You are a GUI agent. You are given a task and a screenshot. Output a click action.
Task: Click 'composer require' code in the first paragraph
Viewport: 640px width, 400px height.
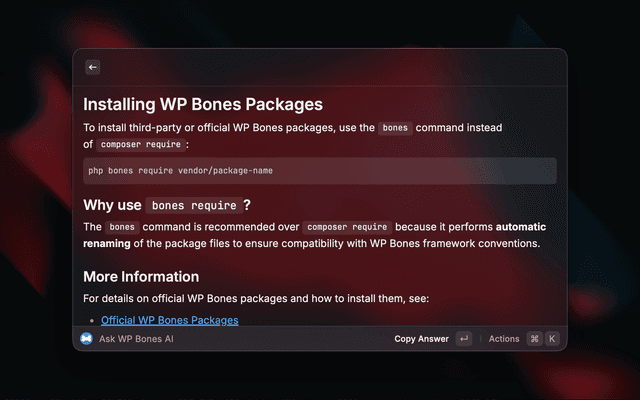tap(140, 145)
